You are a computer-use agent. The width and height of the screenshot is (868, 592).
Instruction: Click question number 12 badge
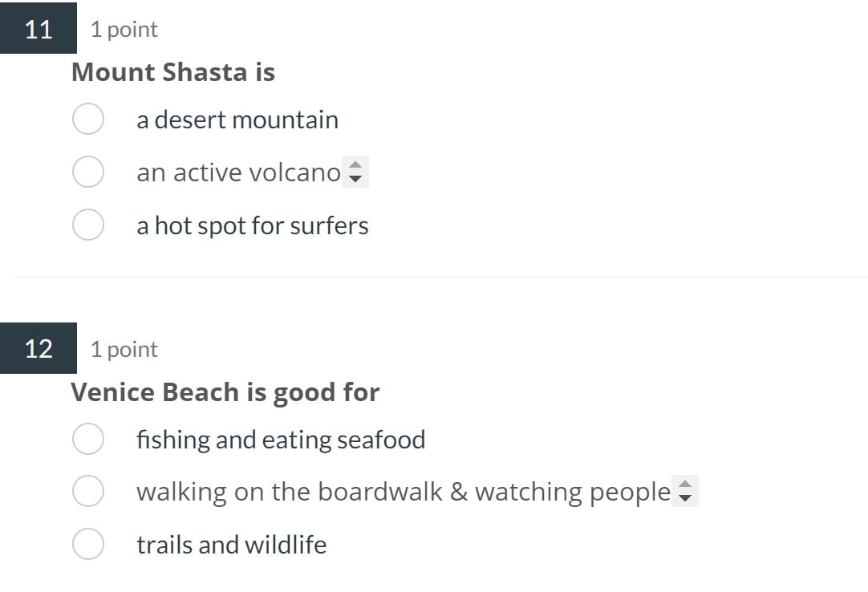(39, 348)
